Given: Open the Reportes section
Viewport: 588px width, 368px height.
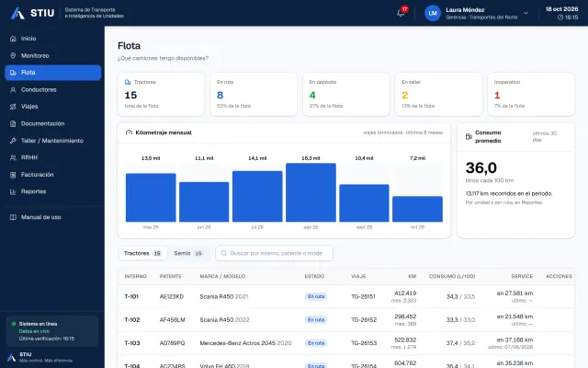Looking at the screenshot, I should (53, 191).
